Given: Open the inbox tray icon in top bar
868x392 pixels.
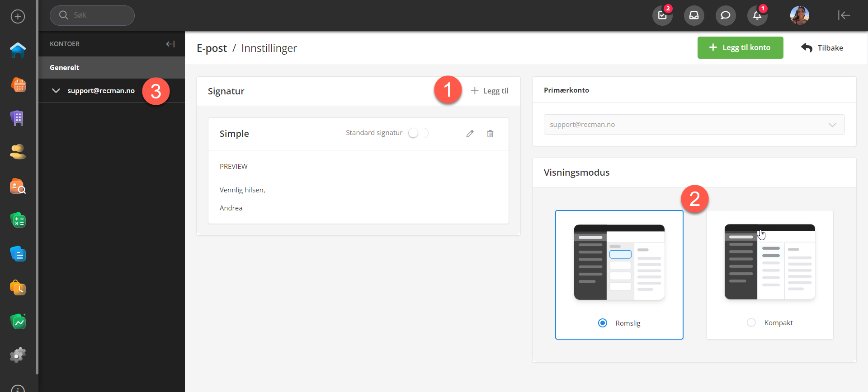Looking at the screenshot, I should pyautogui.click(x=693, y=16).
